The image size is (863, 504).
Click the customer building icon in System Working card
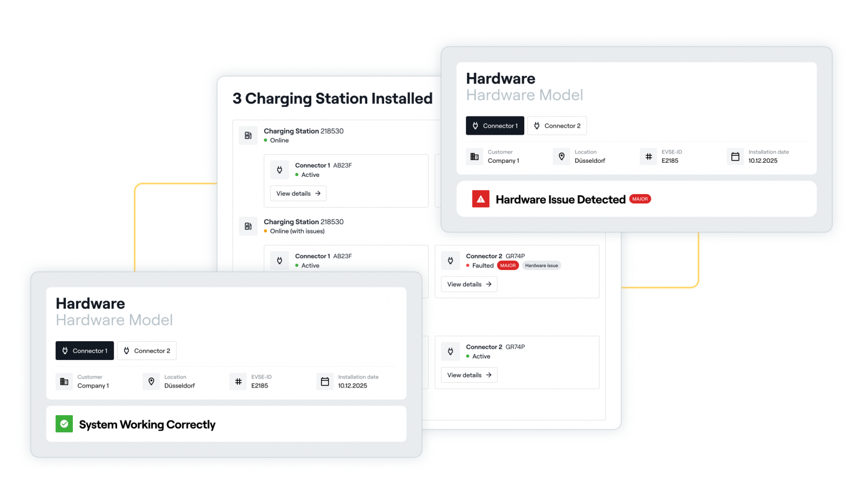point(64,382)
